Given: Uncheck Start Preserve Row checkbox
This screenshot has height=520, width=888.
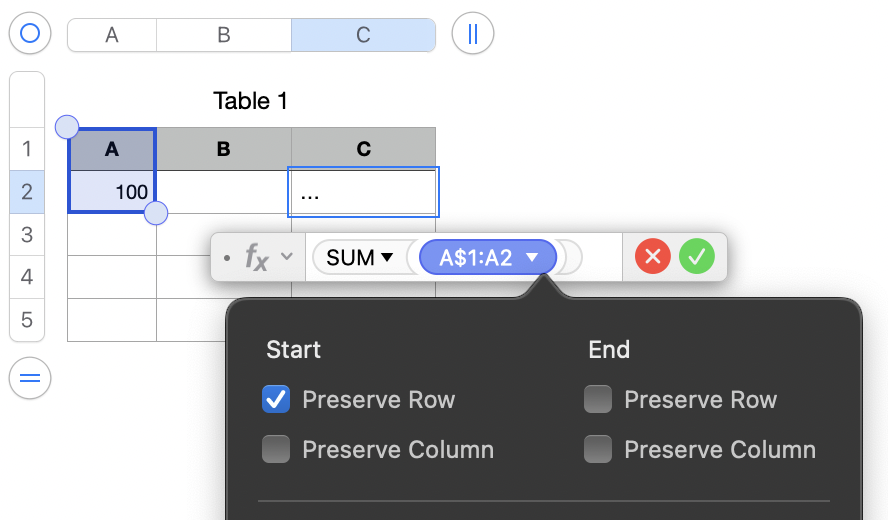Looking at the screenshot, I should pos(276,400).
